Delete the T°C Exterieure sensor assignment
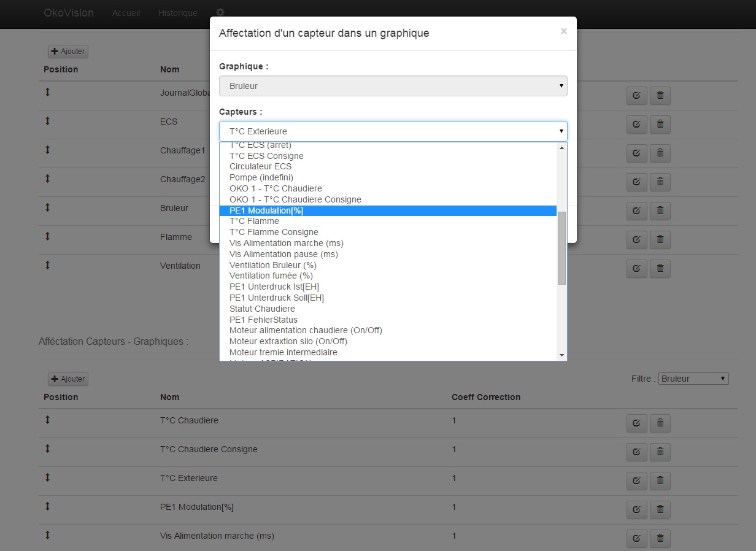 (660, 481)
